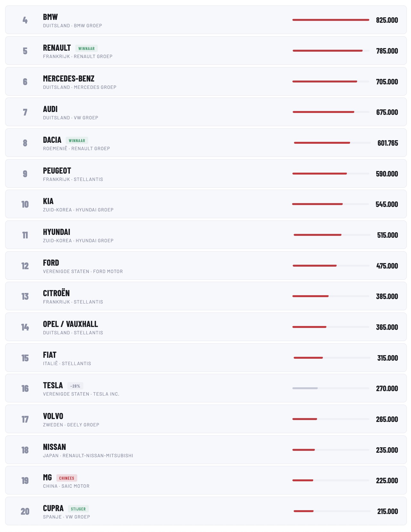Click the Cupra brand name

[x=53, y=508]
